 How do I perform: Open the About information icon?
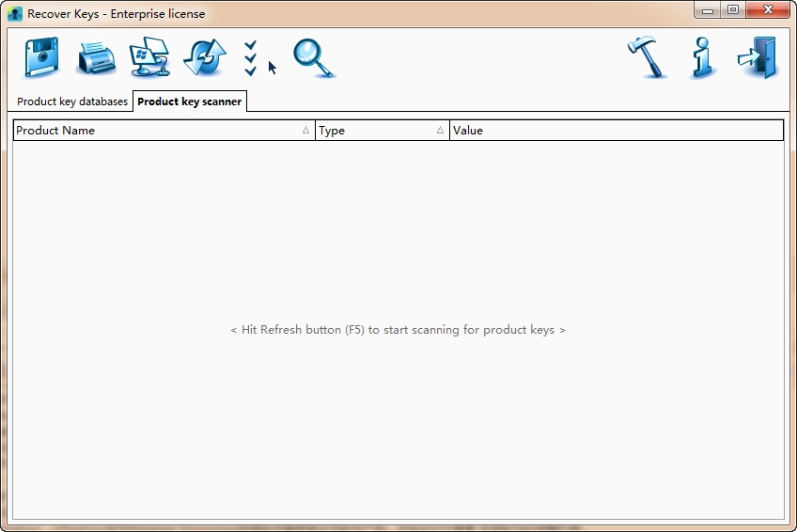click(x=702, y=57)
